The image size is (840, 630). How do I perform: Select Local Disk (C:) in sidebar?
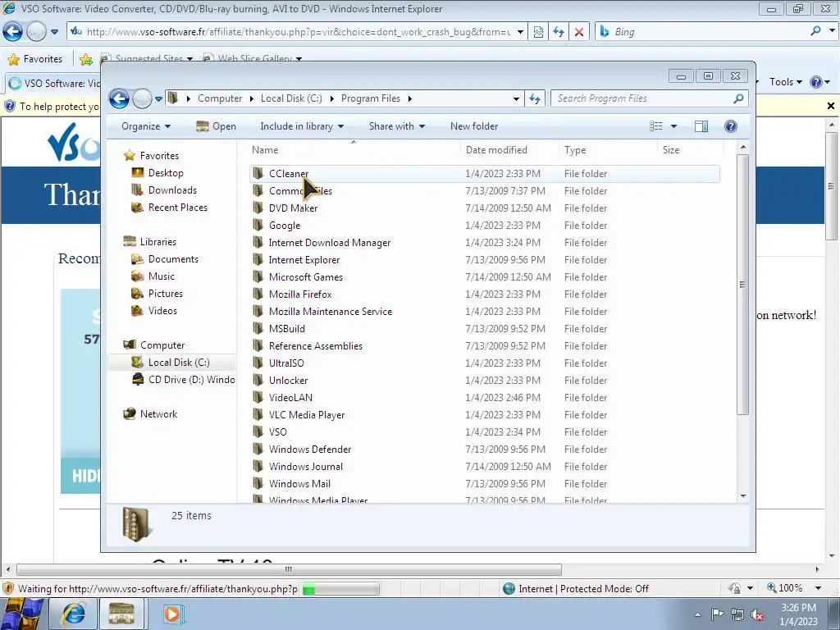pyautogui.click(x=171, y=363)
